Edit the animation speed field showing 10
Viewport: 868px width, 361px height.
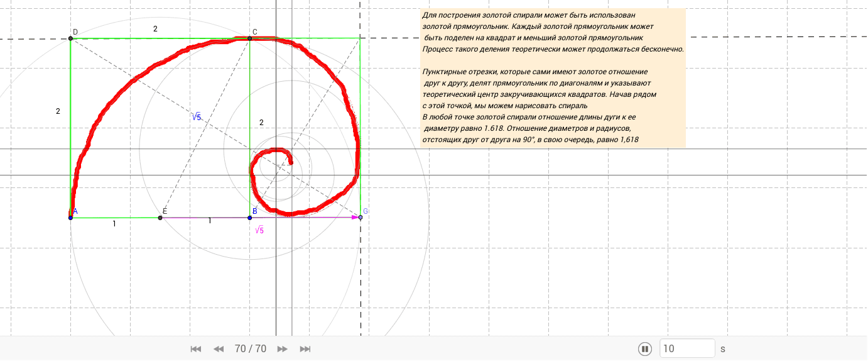tap(687, 348)
